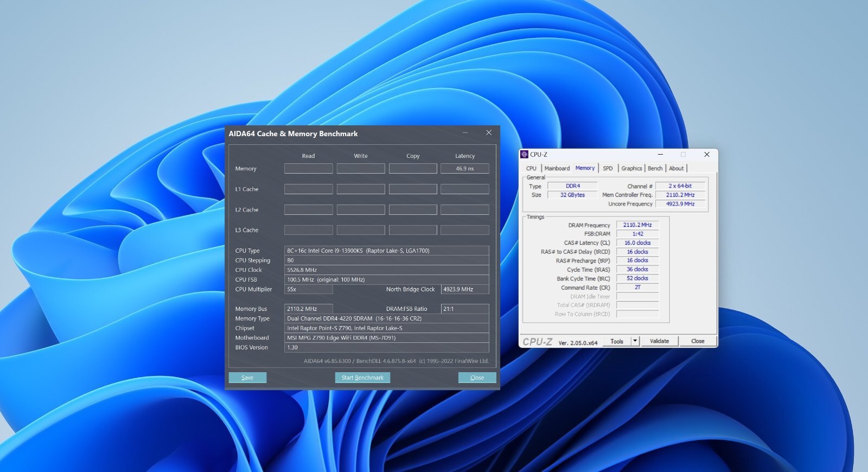Click the DDR4 Type value in CPU-Z
868x472 pixels.
(572, 186)
